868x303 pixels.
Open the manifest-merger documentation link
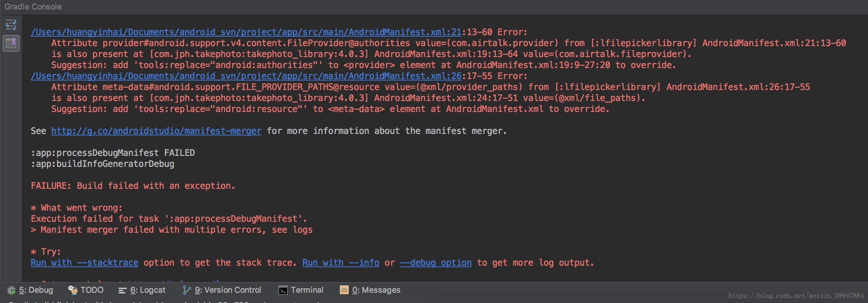pos(156,131)
